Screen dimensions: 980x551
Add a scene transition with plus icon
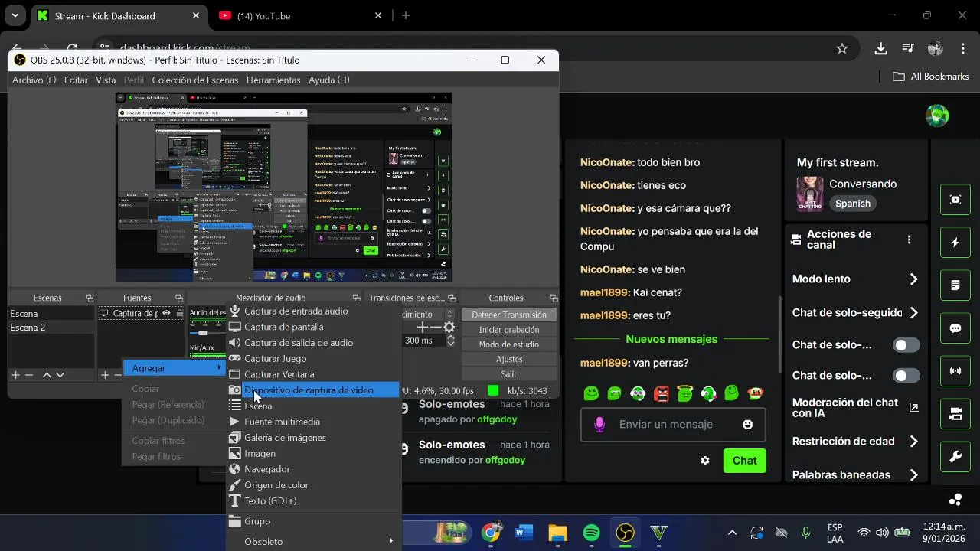422,328
